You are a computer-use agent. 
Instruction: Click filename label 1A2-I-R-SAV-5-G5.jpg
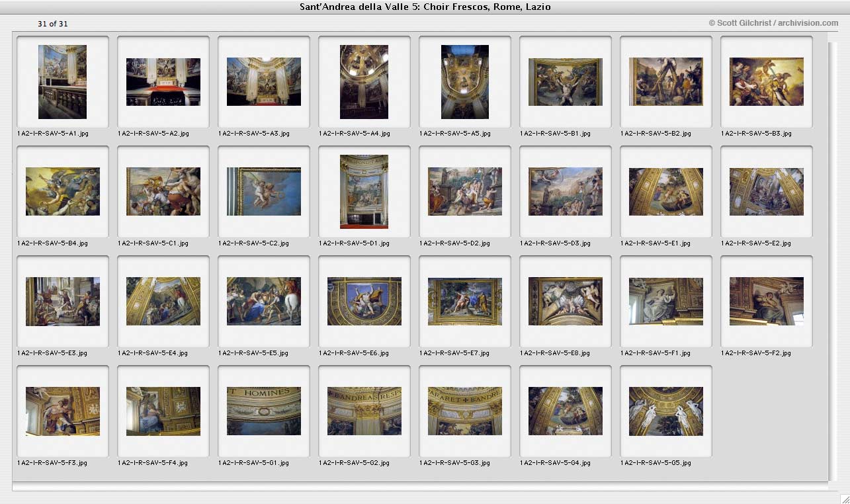[656, 463]
